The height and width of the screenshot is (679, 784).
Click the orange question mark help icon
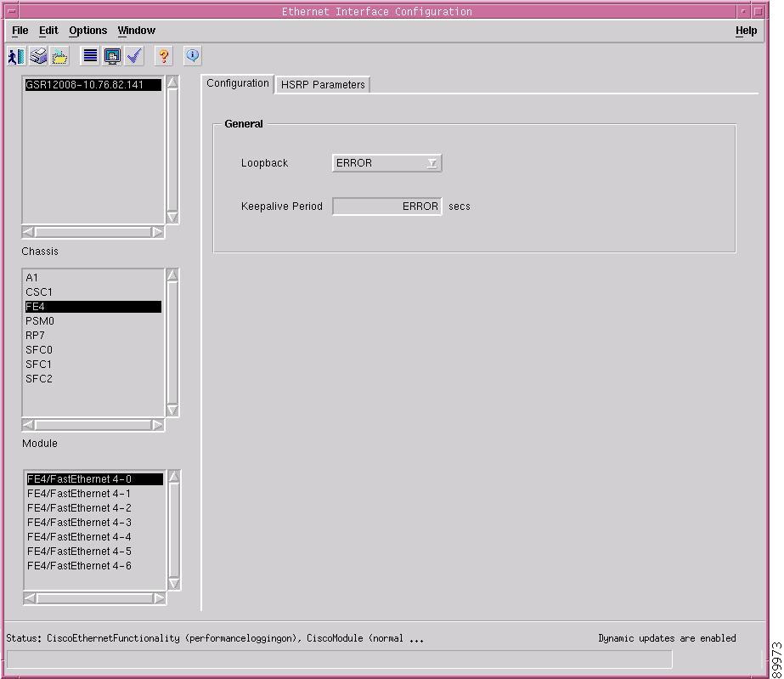[x=163, y=56]
